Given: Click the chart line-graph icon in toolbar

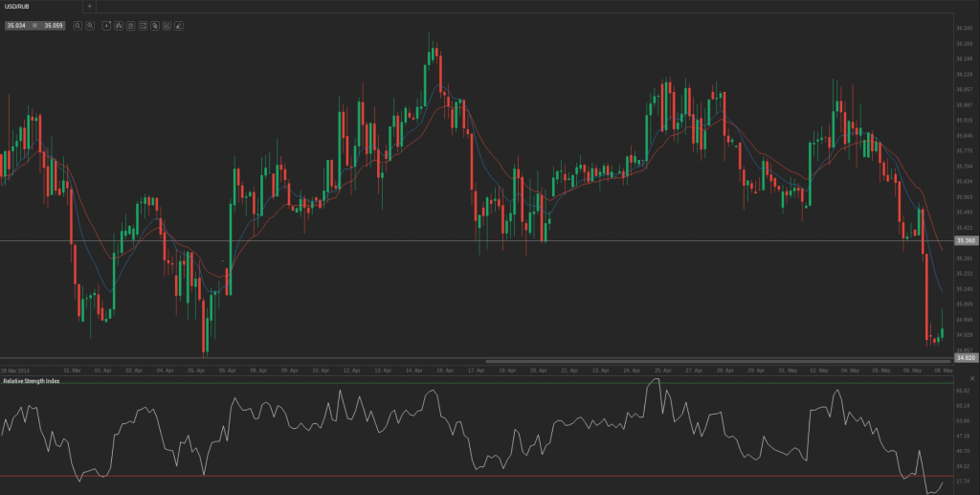Looking at the screenshot, I should (x=143, y=26).
